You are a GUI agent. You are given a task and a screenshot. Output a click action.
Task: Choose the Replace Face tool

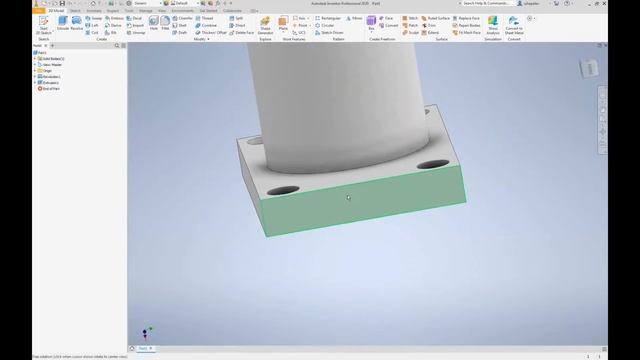point(466,18)
